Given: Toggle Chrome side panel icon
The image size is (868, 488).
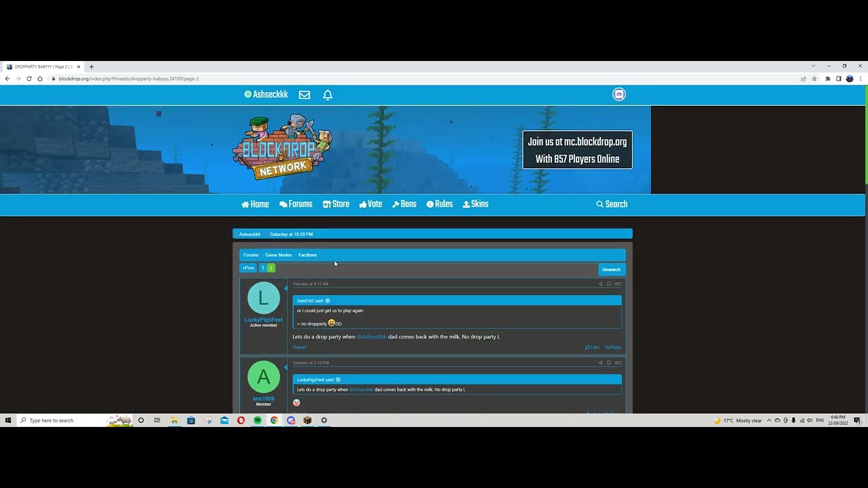Looking at the screenshot, I should [838, 79].
